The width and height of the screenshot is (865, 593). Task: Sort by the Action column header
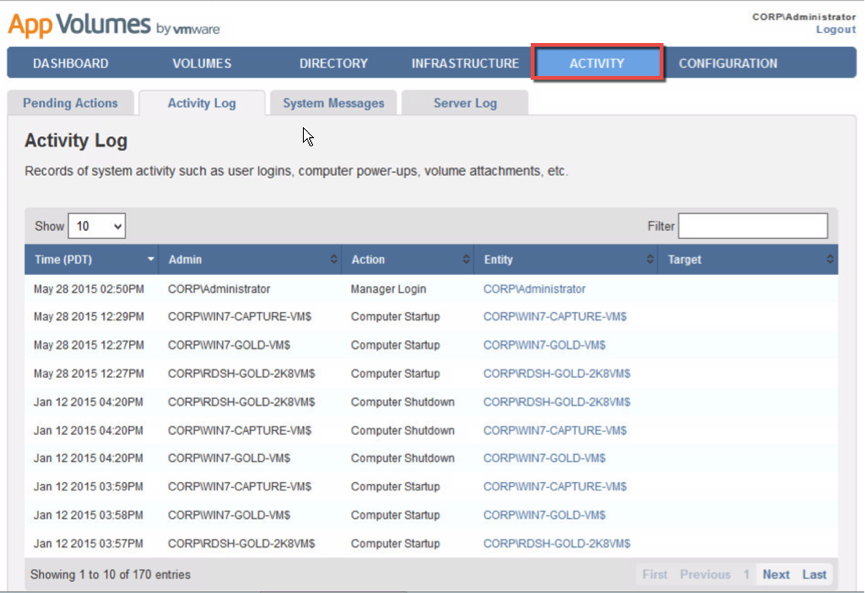(408, 259)
